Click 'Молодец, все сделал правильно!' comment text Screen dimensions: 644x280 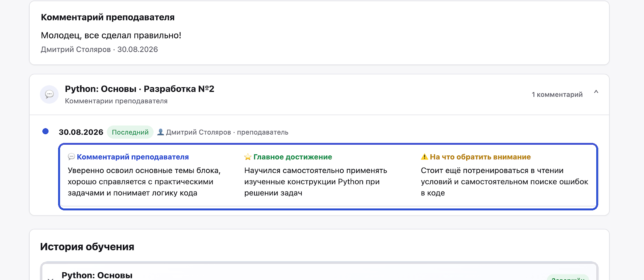coord(111,35)
